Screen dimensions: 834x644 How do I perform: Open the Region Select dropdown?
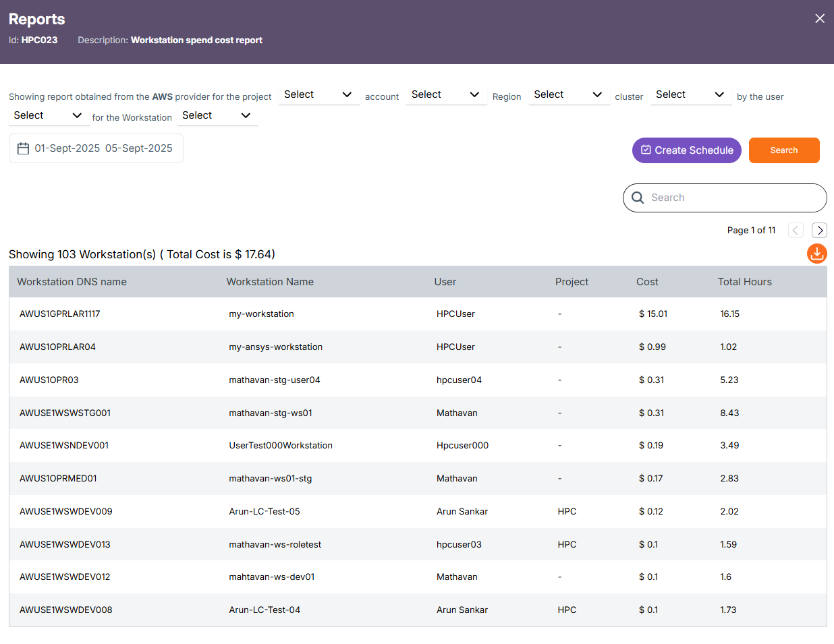[569, 94]
